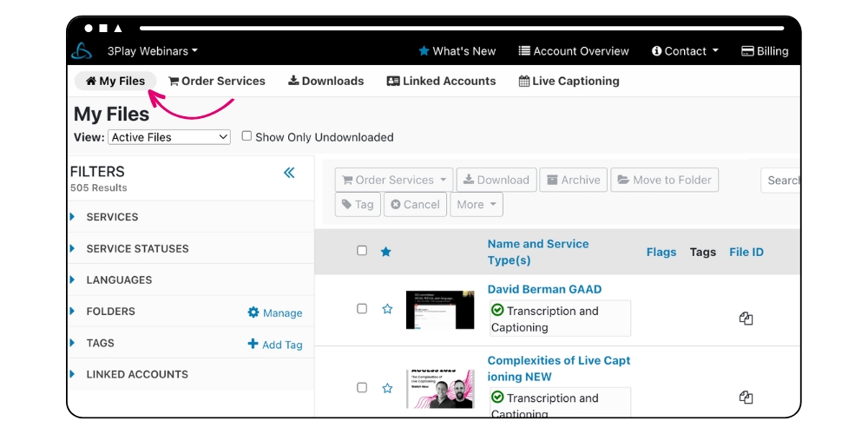This screenshot has height=434, width=868.
Task: Open the Live Captioning tab
Action: [x=569, y=81]
